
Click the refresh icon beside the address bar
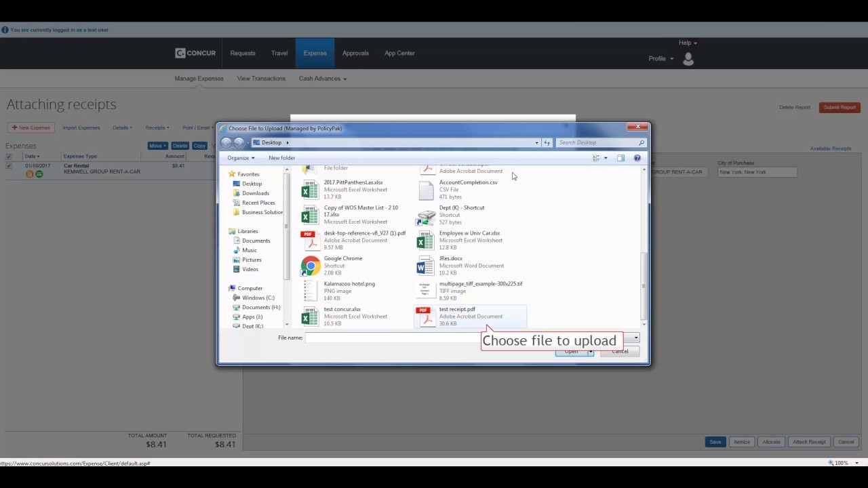pyautogui.click(x=547, y=143)
